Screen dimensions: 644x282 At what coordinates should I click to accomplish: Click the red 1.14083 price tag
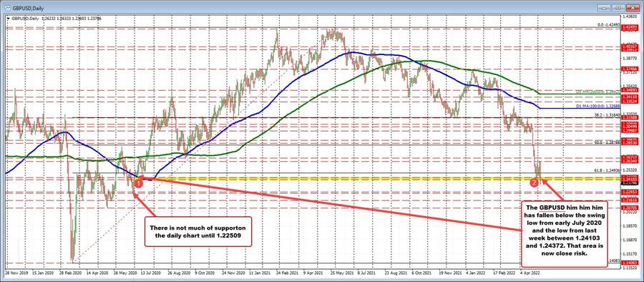[x=630, y=263]
